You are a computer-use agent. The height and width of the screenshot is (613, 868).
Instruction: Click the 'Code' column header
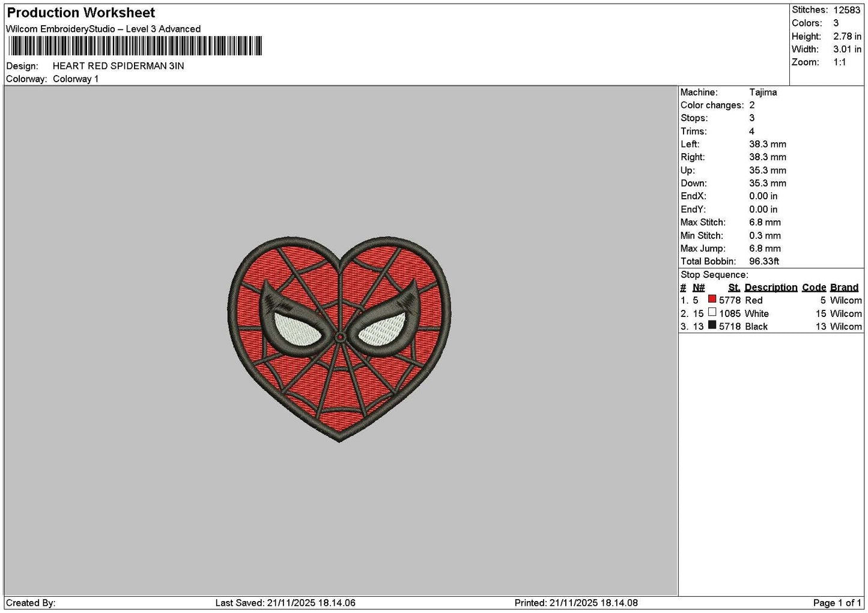(x=814, y=288)
